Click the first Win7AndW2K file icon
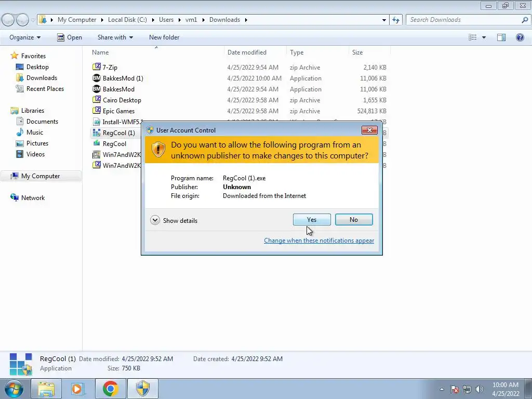Screen dimensions: 532x399 pos(96,154)
